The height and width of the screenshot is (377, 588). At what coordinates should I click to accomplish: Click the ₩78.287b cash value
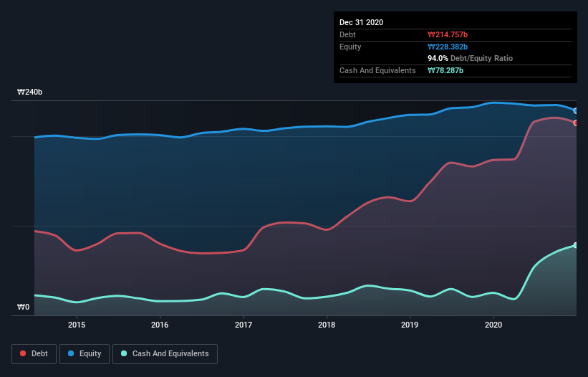[445, 70]
